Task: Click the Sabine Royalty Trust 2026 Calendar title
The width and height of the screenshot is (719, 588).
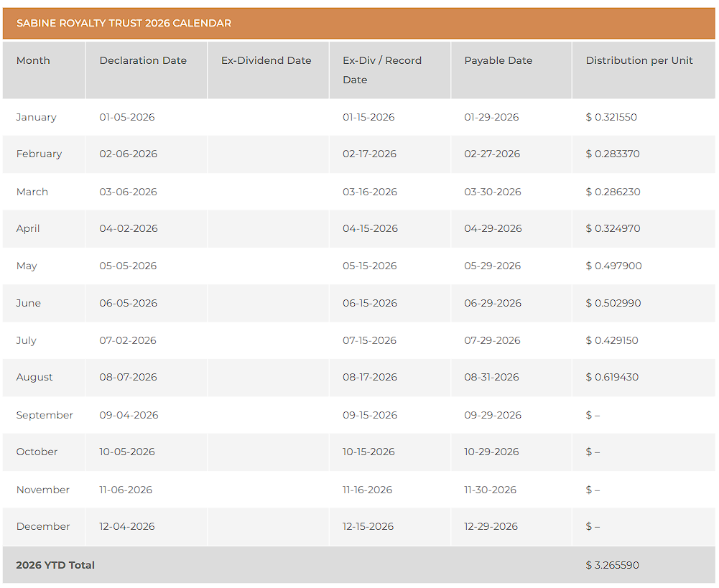Action: (x=124, y=23)
